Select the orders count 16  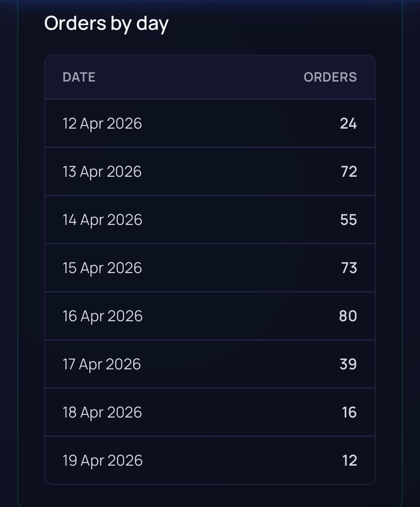pos(349,412)
